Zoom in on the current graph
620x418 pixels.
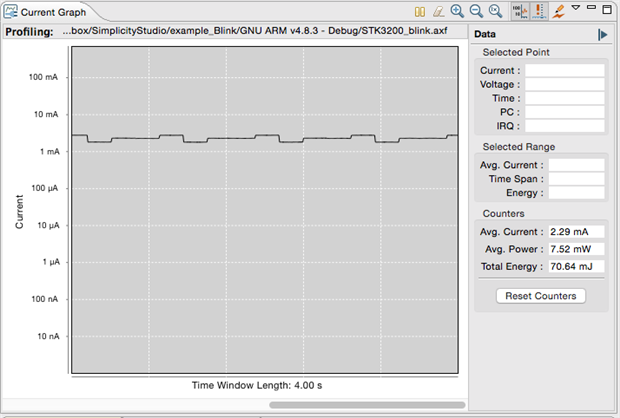tap(457, 11)
